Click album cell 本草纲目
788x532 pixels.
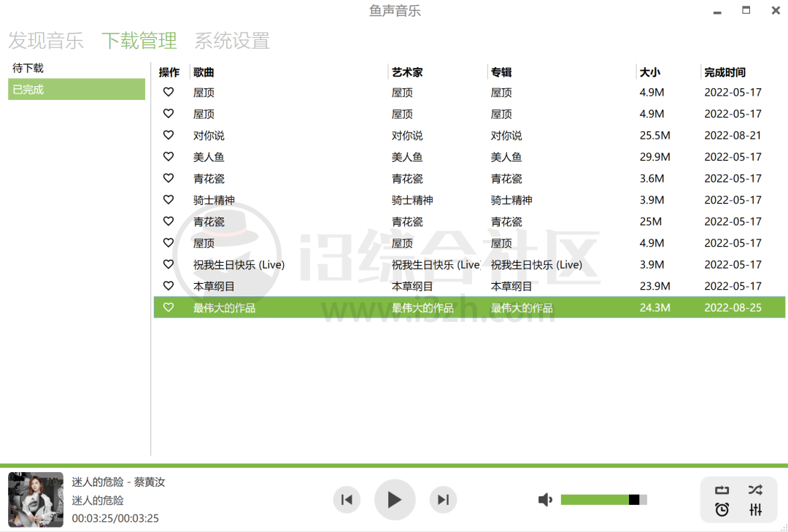511,286
